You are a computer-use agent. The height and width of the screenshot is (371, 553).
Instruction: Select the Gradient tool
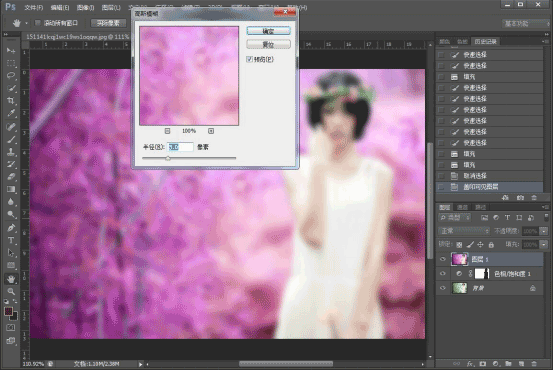point(11,189)
